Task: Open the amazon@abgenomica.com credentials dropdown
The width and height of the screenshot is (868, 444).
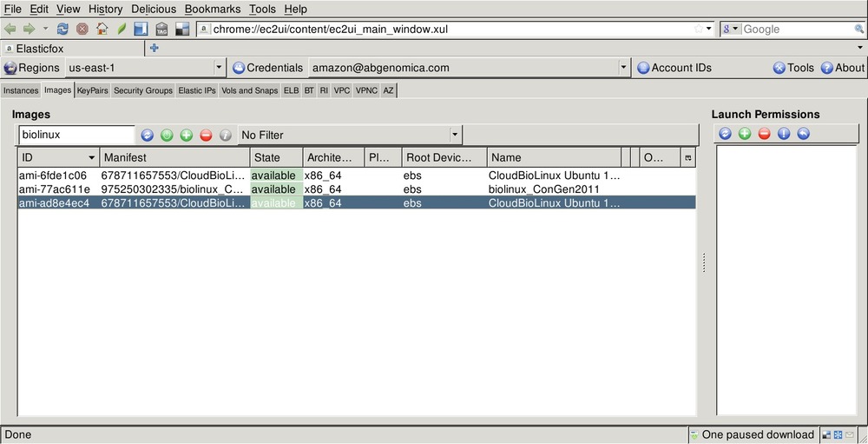Action: 469,68
